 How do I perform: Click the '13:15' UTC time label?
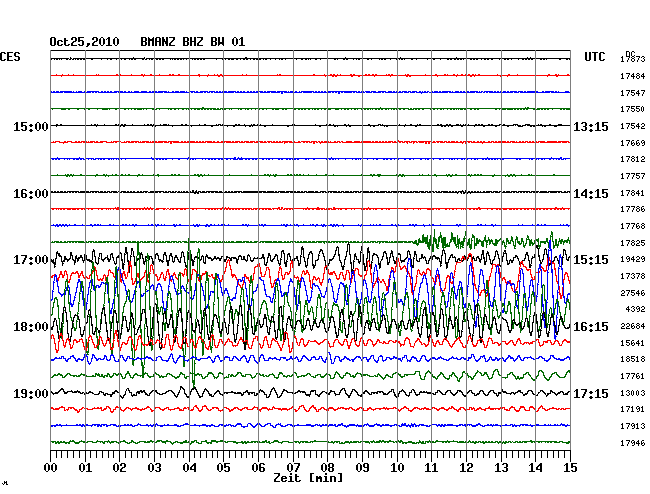click(591, 127)
